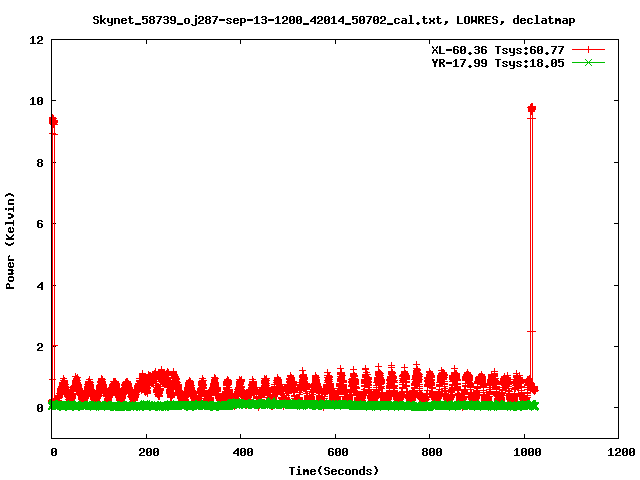Image resolution: width=640 pixels, height=480 pixels.
Task: Click the y-axis tick label 10
Action: point(36,101)
